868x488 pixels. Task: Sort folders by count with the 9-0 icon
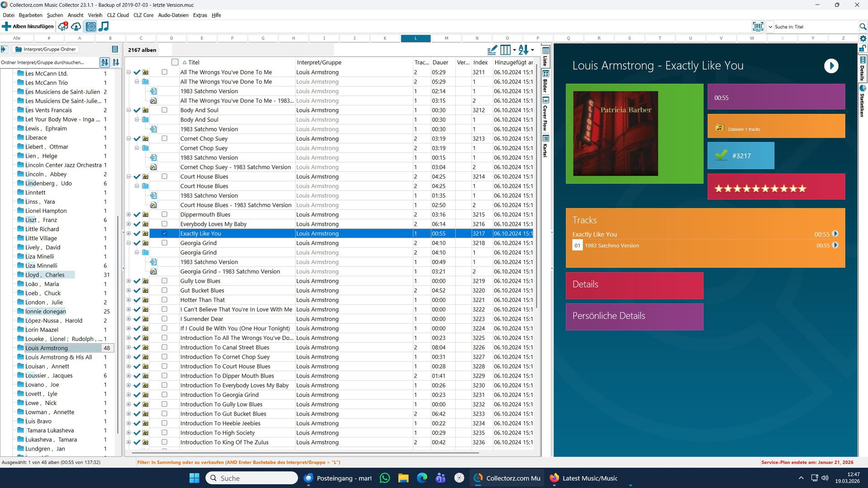116,62
